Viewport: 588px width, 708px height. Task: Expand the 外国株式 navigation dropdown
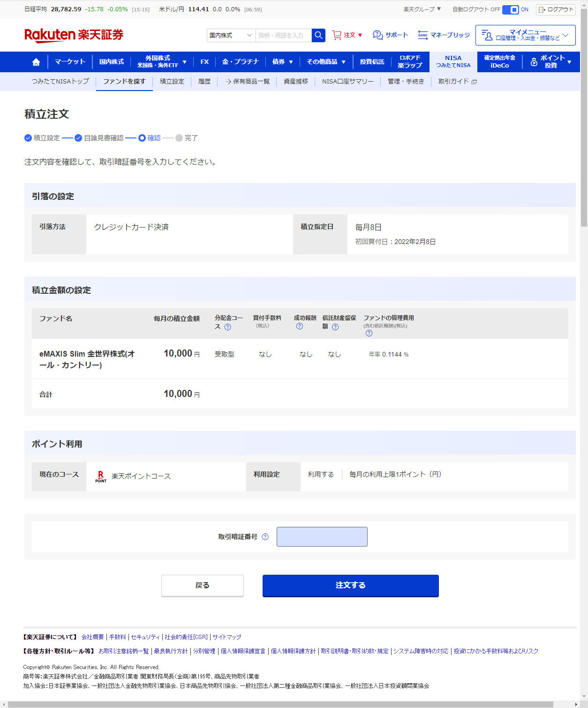click(162, 62)
